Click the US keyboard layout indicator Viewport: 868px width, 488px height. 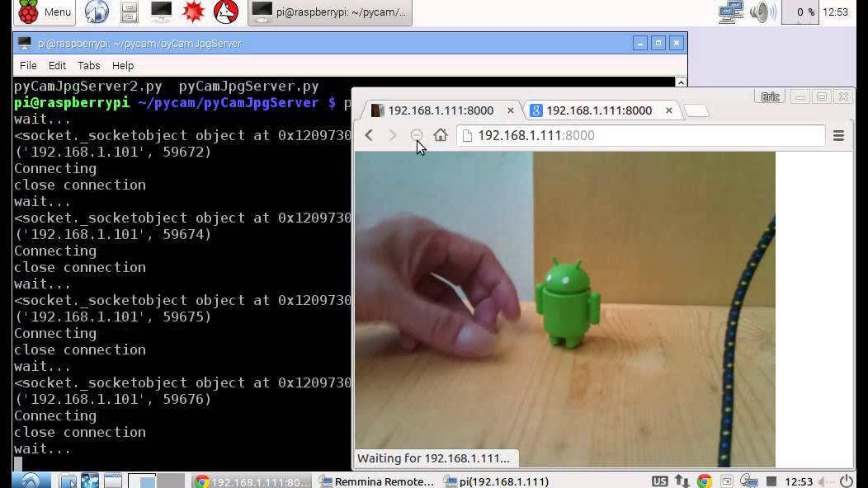pyautogui.click(x=659, y=481)
